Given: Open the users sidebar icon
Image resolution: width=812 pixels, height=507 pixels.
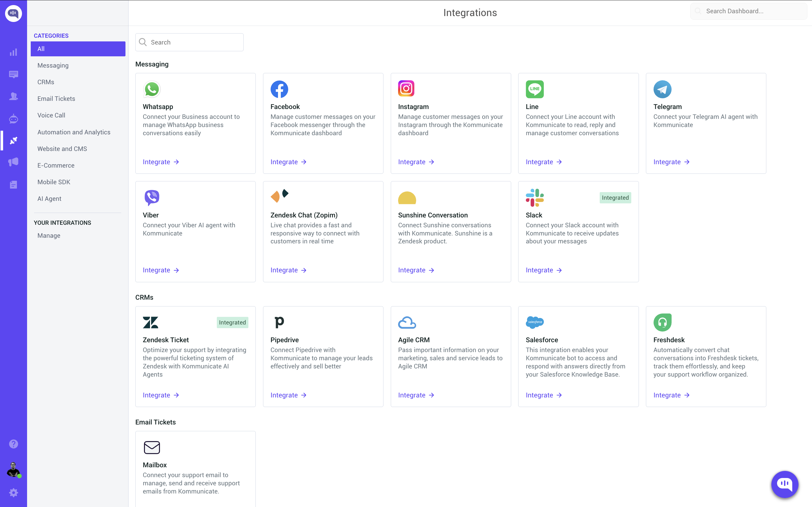Looking at the screenshot, I should pyautogui.click(x=14, y=97).
